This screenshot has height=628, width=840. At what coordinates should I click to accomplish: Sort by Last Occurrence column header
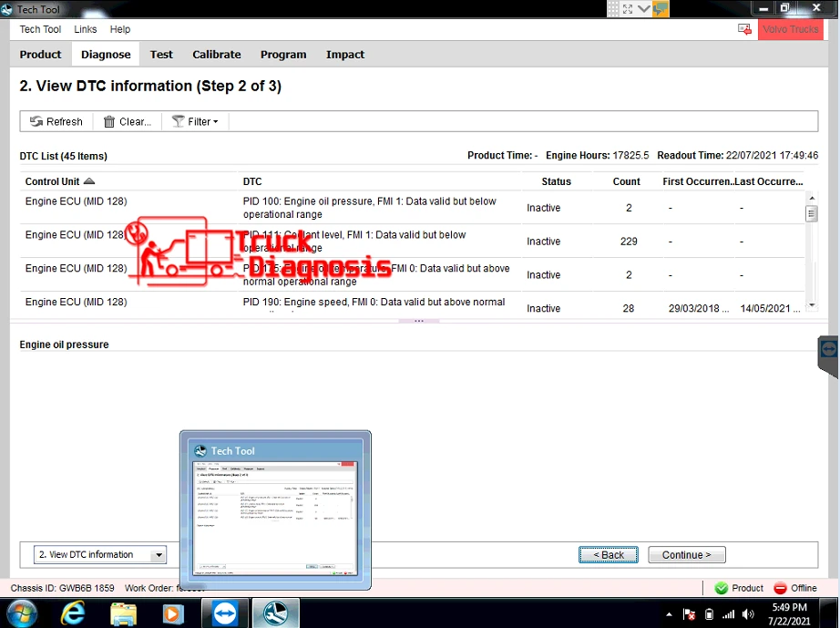pyautogui.click(x=768, y=181)
